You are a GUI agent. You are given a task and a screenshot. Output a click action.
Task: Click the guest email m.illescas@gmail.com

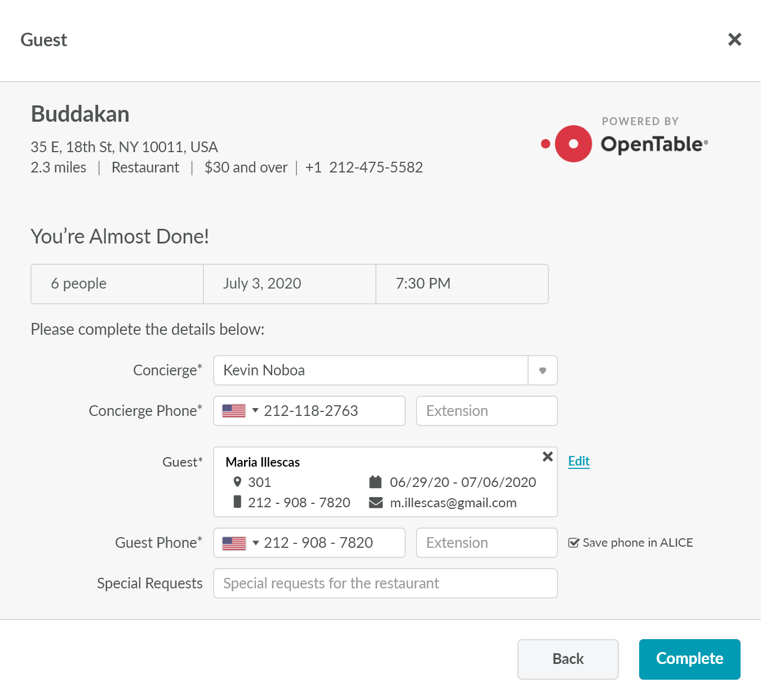pyautogui.click(x=453, y=503)
